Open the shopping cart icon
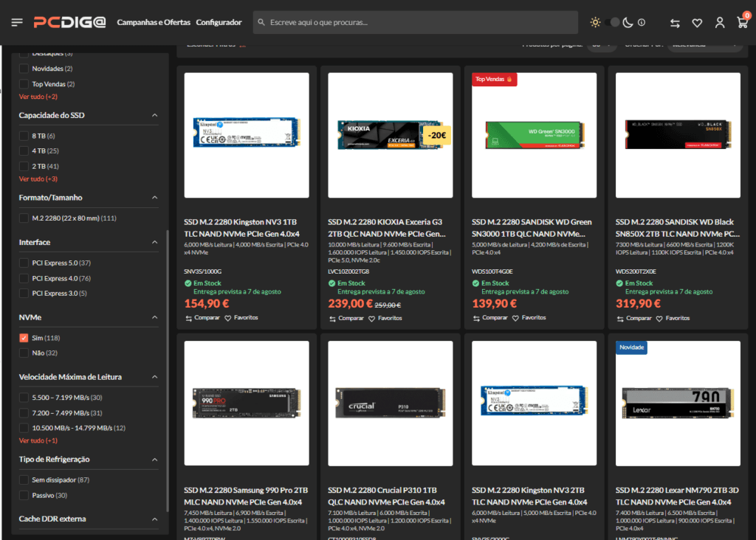Viewport: 756px width, 540px height. tap(743, 22)
